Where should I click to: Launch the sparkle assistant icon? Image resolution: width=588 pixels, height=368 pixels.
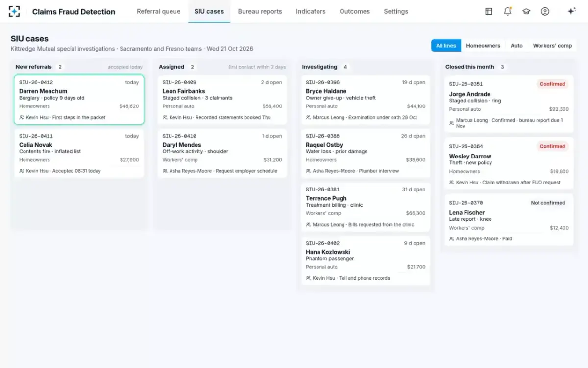pos(571,11)
